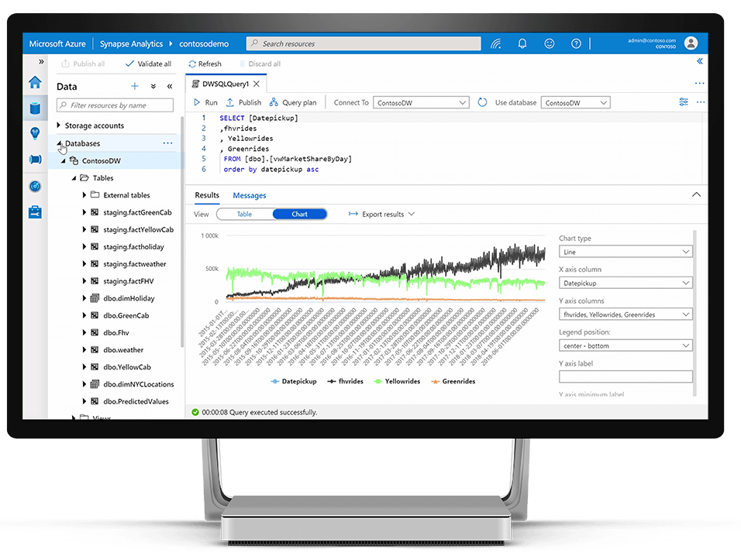Open the Chart type dropdown showing Line
Screen dimensions: 741x560
(x=625, y=251)
